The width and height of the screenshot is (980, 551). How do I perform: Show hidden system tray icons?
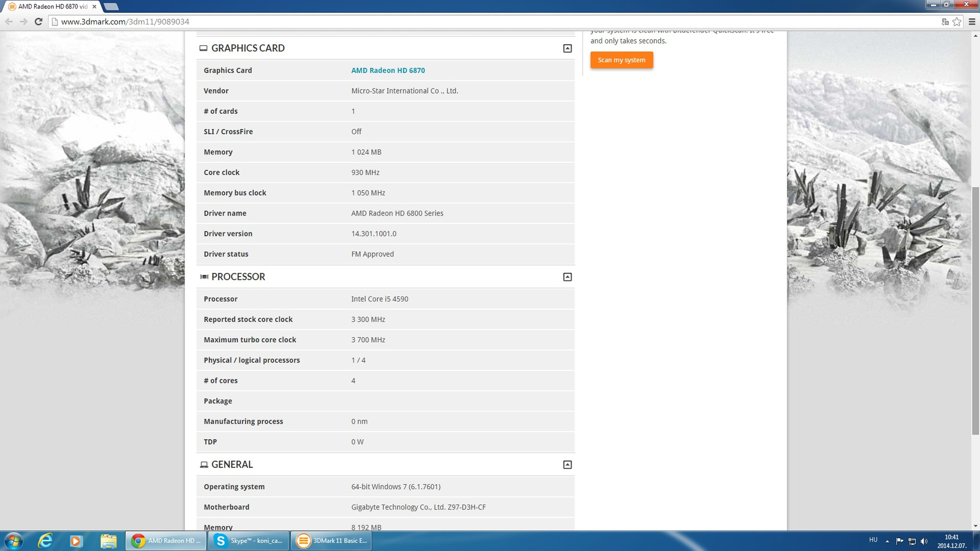(887, 541)
